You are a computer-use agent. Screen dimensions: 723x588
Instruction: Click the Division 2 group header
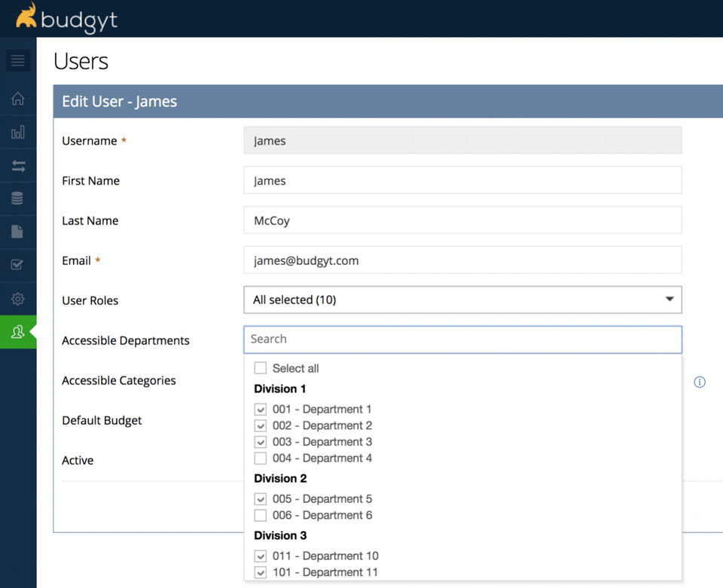pyautogui.click(x=280, y=478)
